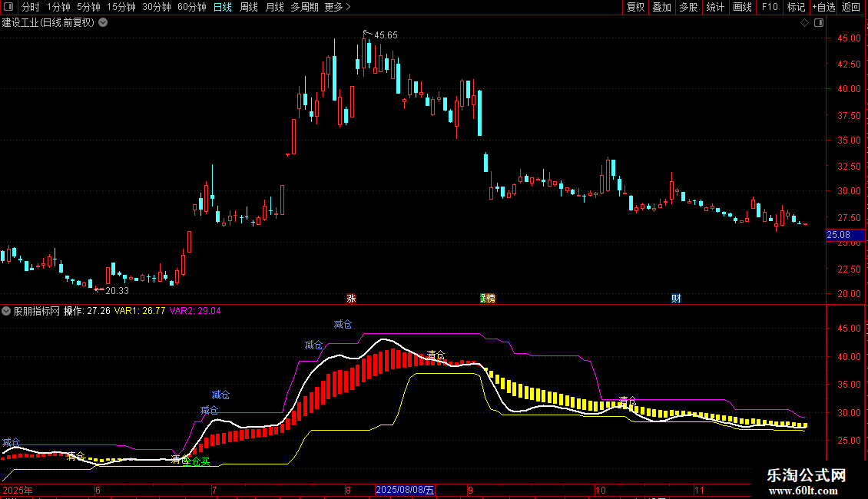This screenshot has height=499, width=868.
Task: Click the 涨 event marker icon
Action: tap(351, 299)
